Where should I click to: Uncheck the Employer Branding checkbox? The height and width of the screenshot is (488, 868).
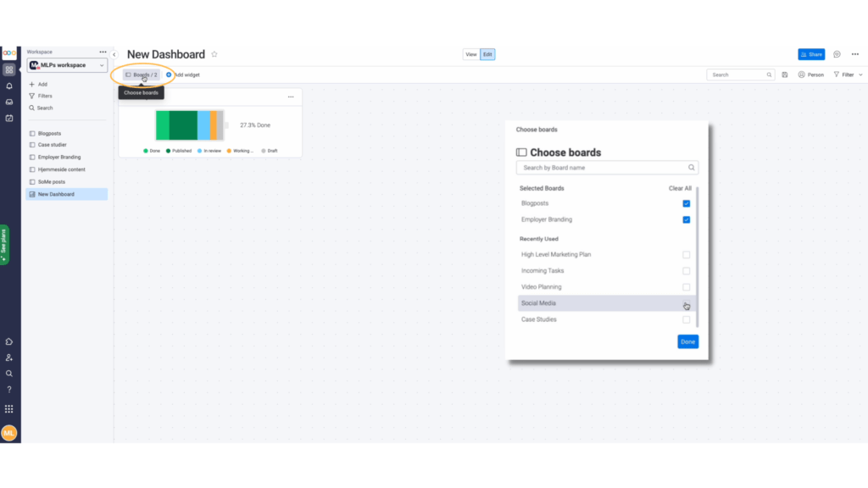686,219
